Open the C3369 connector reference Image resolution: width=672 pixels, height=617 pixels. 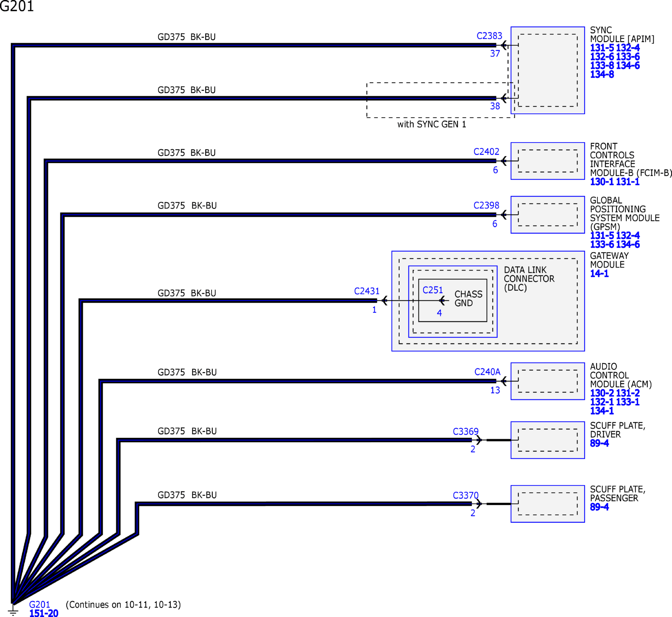pos(465,432)
